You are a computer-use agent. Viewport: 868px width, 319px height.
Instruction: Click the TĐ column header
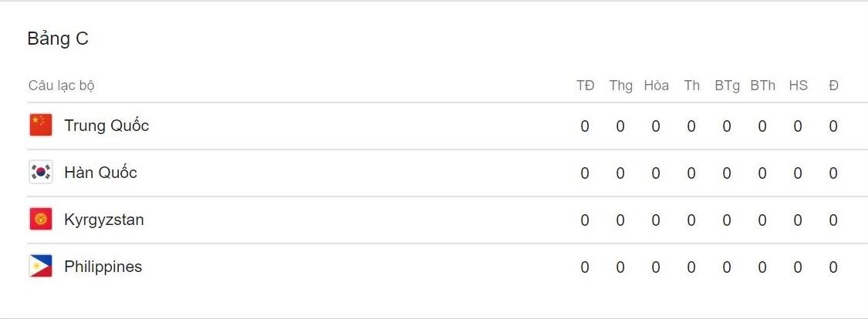(585, 86)
